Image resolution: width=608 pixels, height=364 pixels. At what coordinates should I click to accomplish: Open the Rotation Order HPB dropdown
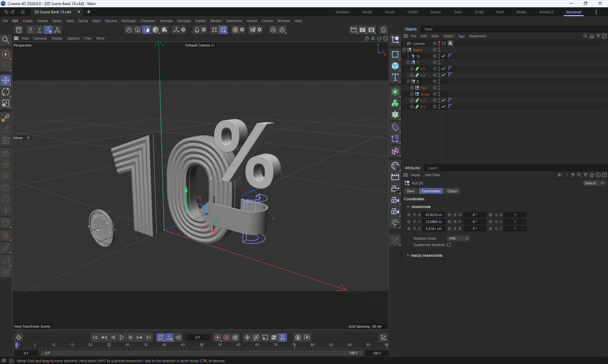458,238
